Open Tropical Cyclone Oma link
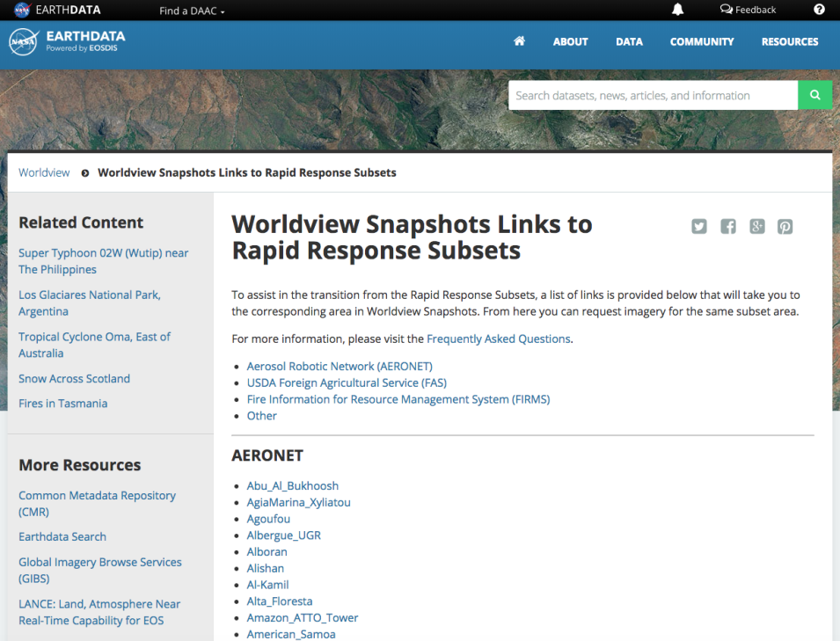The height and width of the screenshot is (641, 840). coord(94,345)
